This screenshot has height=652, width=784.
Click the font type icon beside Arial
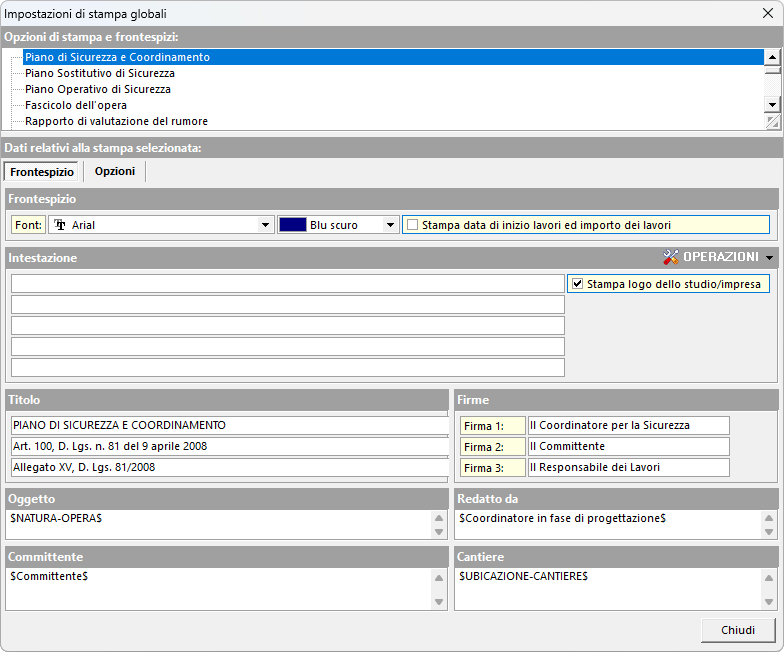59,225
